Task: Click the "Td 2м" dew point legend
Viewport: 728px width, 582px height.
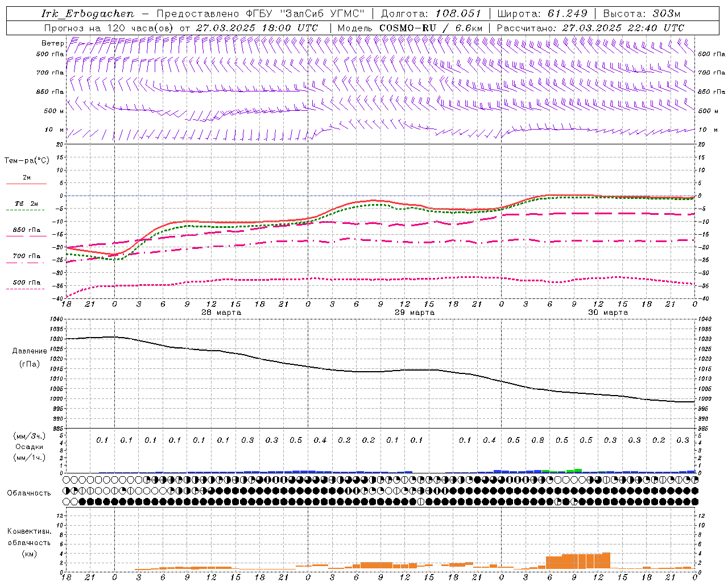Action: tap(27, 203)
